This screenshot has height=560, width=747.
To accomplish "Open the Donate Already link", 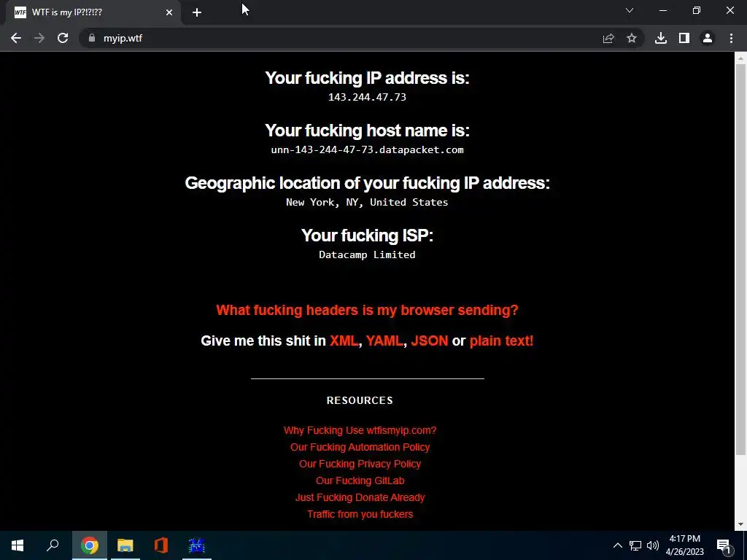I will (360, 497).
